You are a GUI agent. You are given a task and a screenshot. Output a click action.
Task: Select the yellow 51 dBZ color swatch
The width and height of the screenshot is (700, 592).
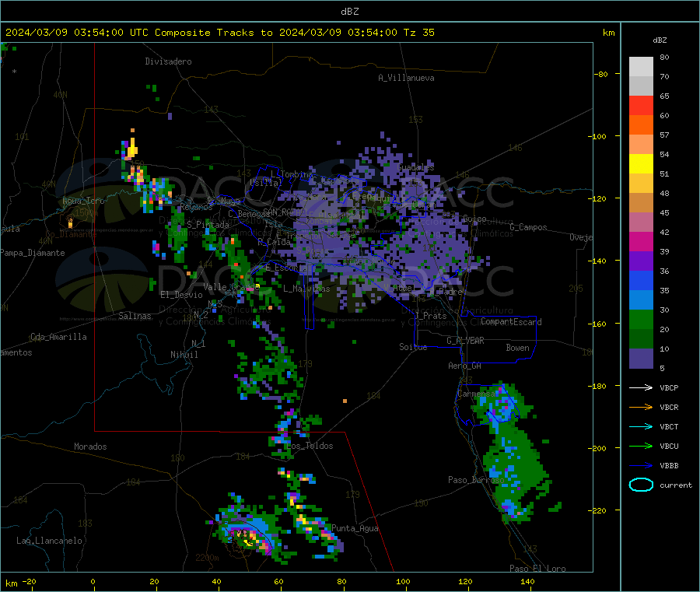coord(641,164)
